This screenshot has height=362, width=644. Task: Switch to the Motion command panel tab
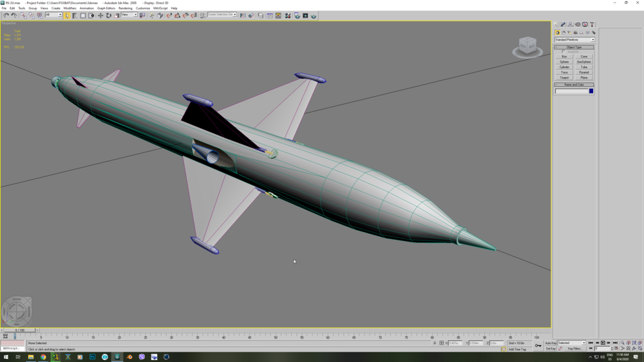pos(578,24)
